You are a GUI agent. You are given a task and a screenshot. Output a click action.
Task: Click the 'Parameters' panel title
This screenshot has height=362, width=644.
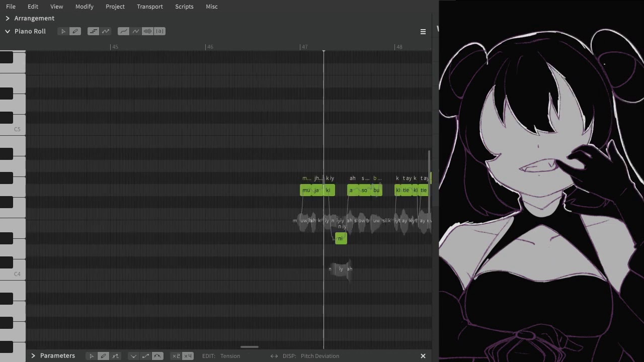tap(57, 355)
